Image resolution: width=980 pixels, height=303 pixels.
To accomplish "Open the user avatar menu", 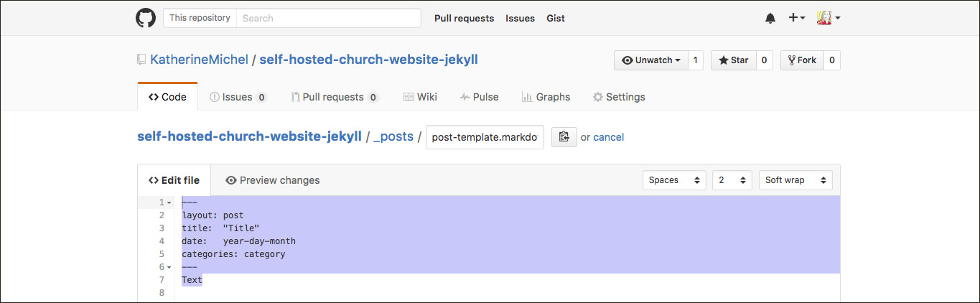I will [829, 18].
